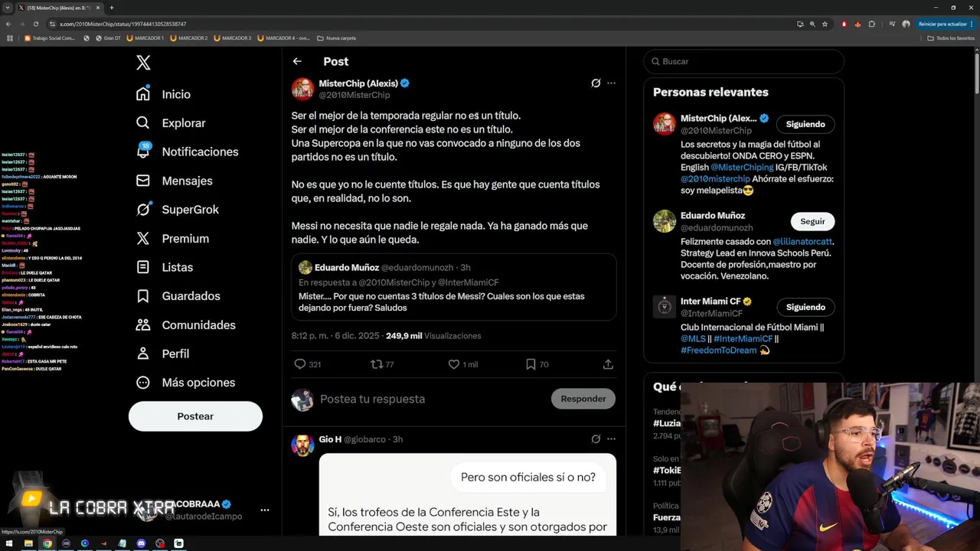980x551 pixels.
Task: Toggle Siguiendo for MisterChip in relevant people
Action: pos(805,124)
